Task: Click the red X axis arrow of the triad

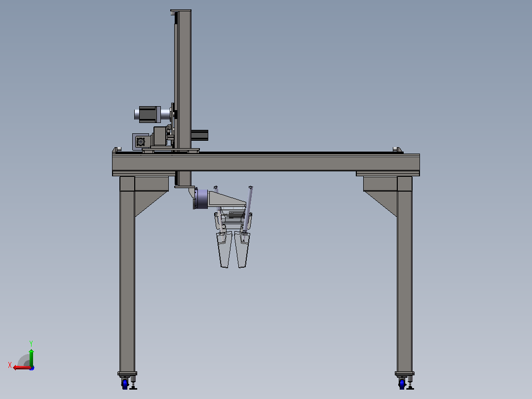Action: [22, 367]
